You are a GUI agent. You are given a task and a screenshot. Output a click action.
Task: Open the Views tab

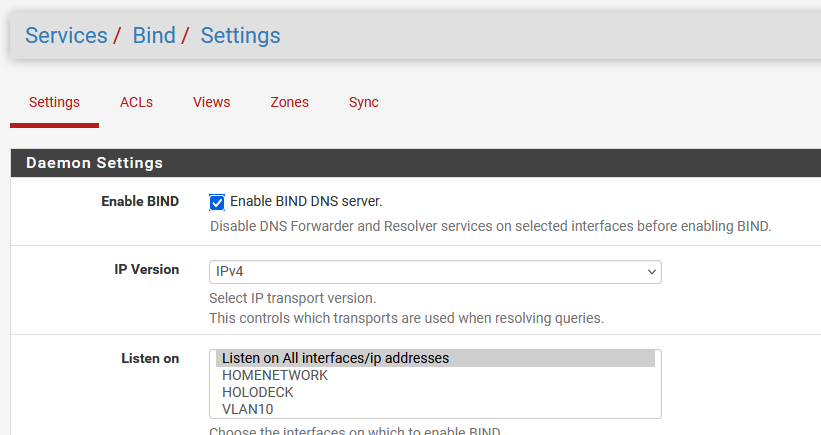point(211,102)
